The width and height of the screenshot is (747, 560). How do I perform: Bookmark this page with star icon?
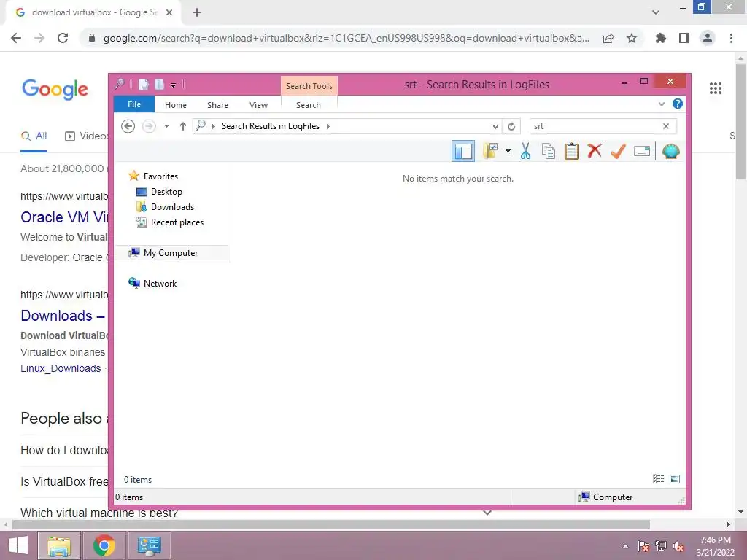tap(632, 38)
